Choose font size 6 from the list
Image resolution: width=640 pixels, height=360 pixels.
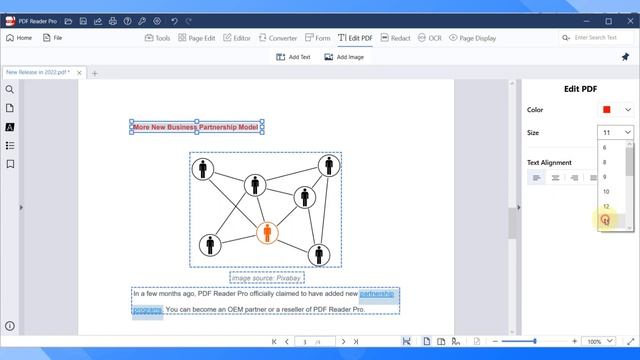[611, 147]
